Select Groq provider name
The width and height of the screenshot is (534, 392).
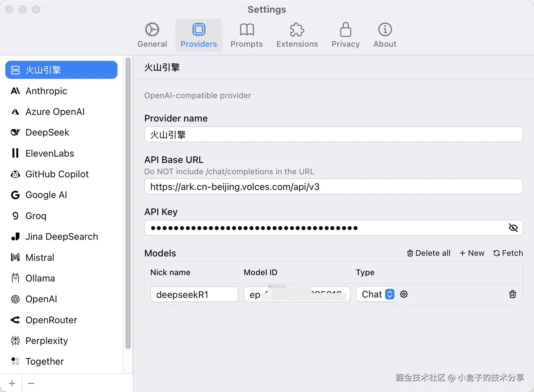(36, 216)
